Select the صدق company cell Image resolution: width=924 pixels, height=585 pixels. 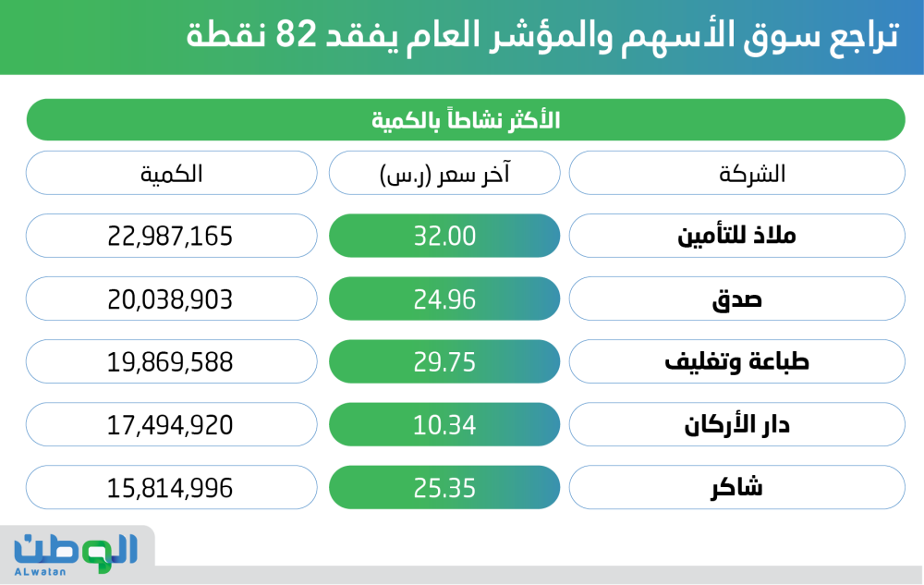(736, 299)
